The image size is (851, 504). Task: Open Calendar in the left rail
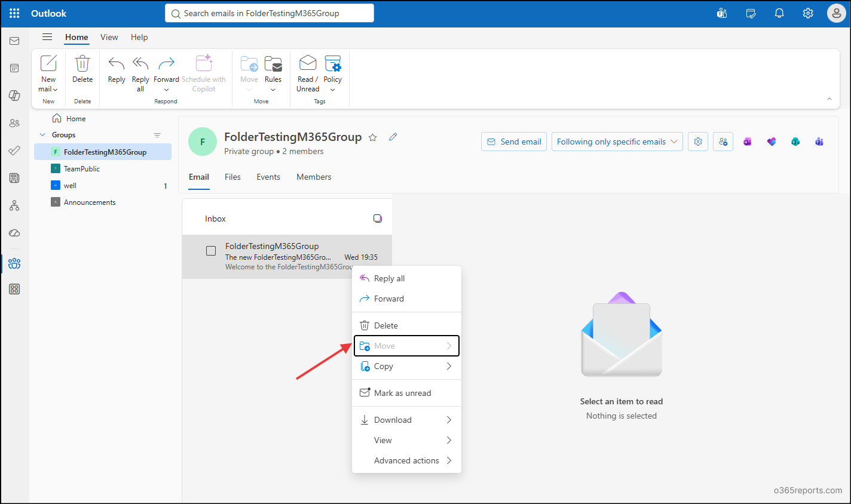click(x=14, y=68)
